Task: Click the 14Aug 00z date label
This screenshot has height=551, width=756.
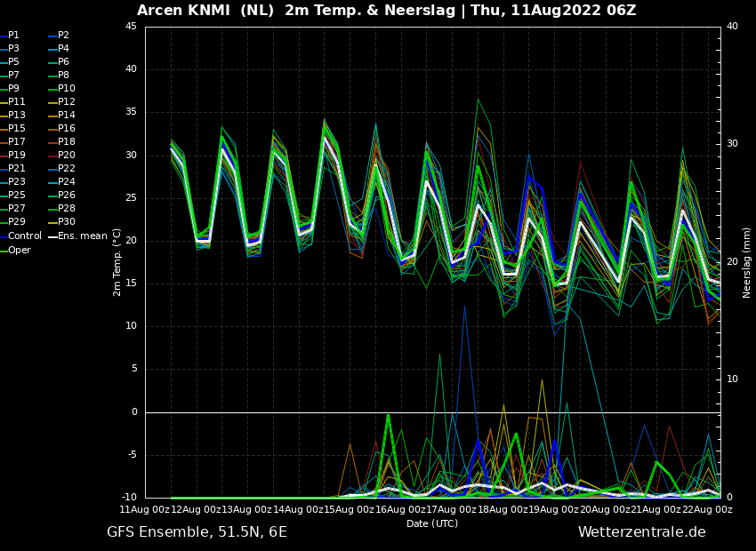Action: pyautogui.click(x=299, y=509)
